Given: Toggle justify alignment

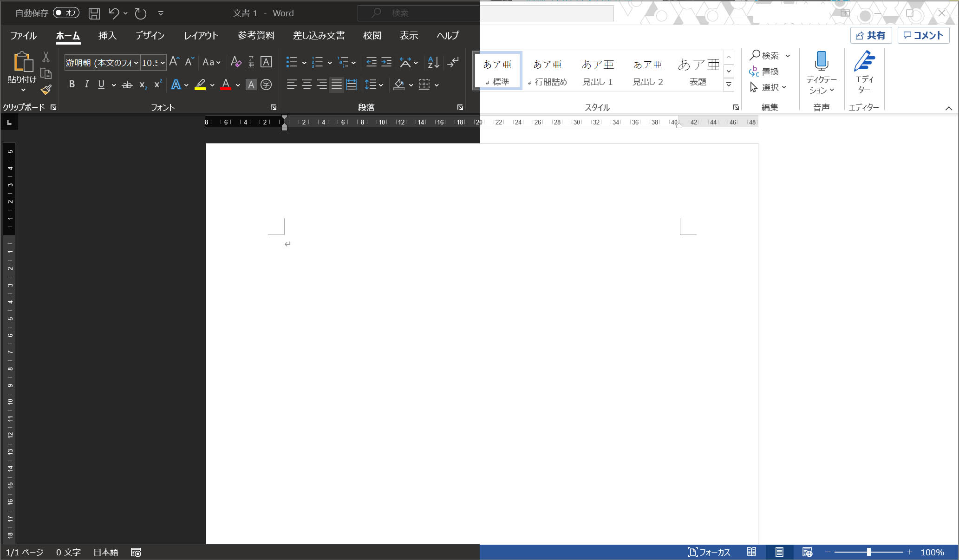Looking at the screenshot, I should pyautogui.click(x=337, y=85).
